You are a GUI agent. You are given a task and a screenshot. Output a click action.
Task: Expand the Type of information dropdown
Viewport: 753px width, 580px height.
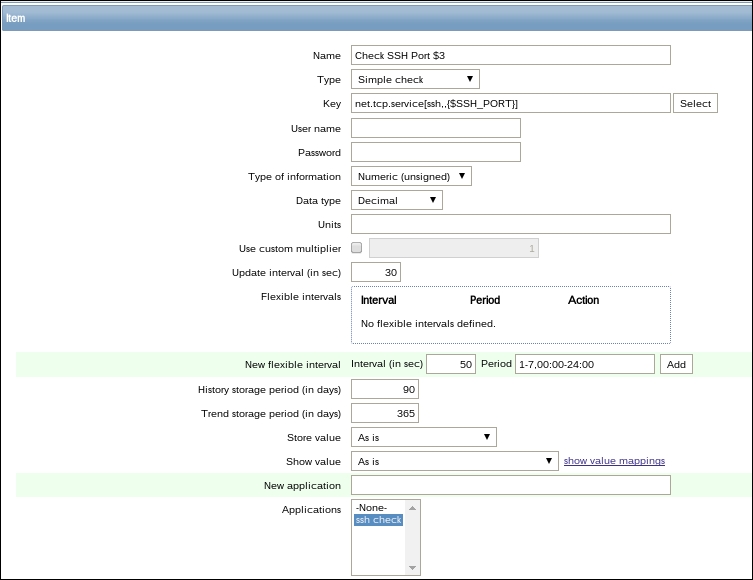click(411, 177)
